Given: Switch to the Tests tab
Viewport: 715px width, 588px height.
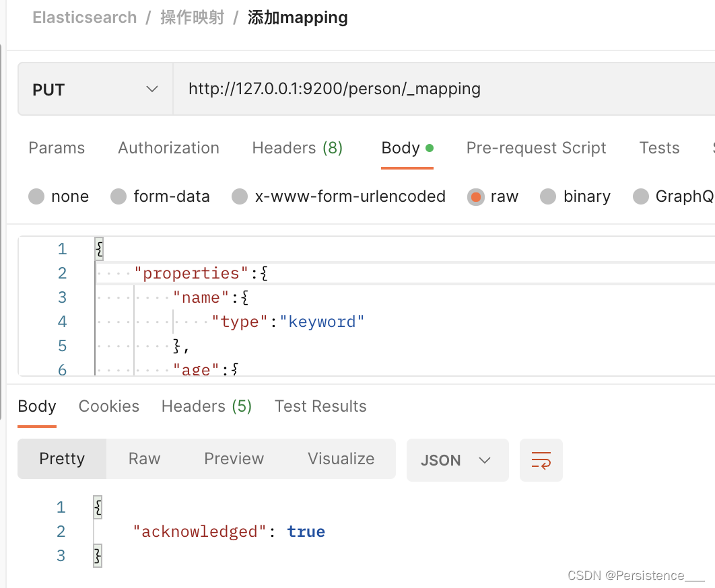Looking at the screenshot, I should pyautogui.click(x=659, y=148).
